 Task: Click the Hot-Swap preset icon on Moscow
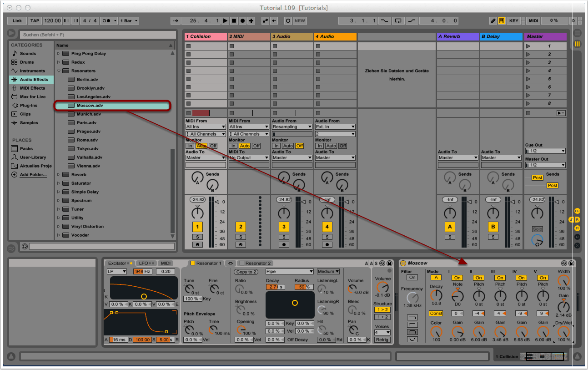pos(564,263)
